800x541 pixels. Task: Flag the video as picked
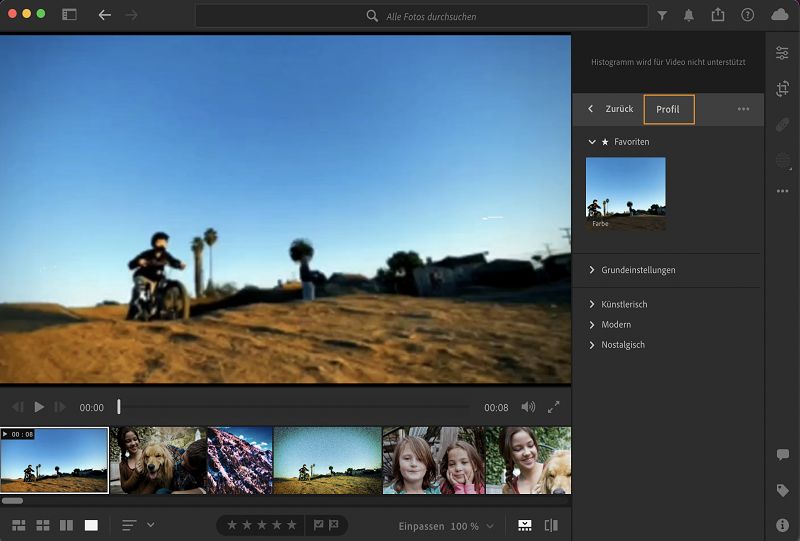coord(318,525)
